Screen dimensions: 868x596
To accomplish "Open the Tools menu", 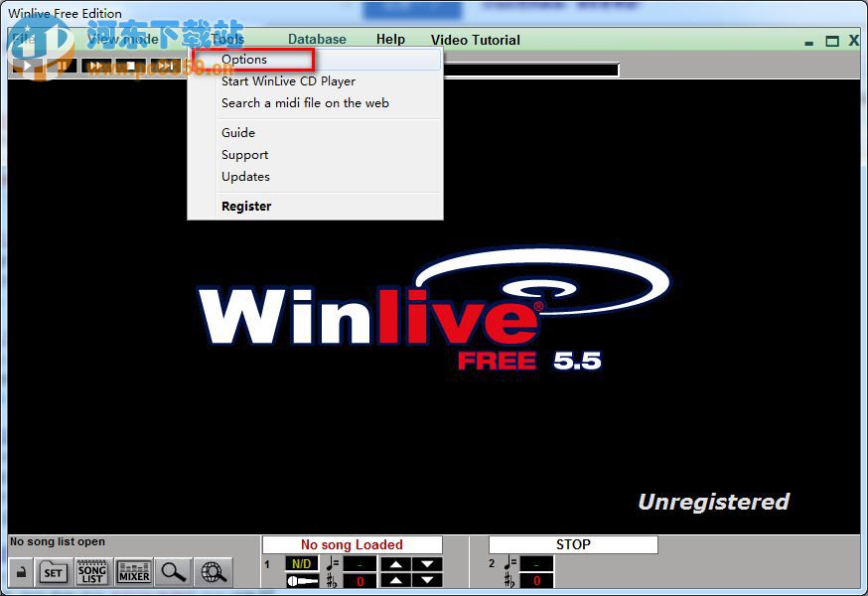I will click(227, 40).
